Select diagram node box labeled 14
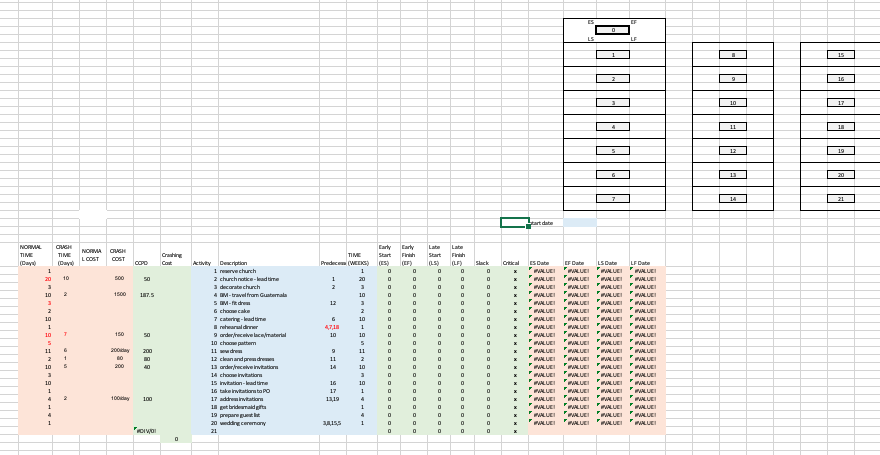This screenshot has width=880, height=455. click(x=733, y=199)
